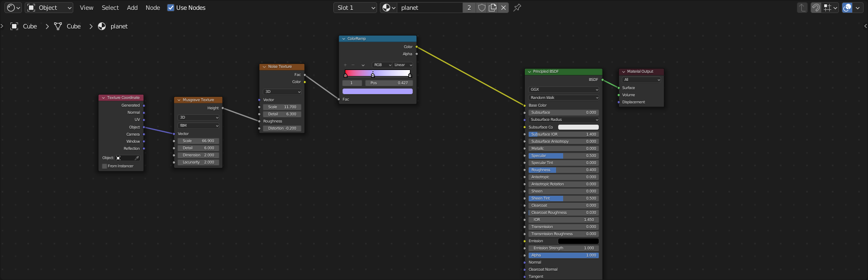Click the material user count 2 button
The height and width of the screenshot is (280, 868).
[x=469, y=8]
